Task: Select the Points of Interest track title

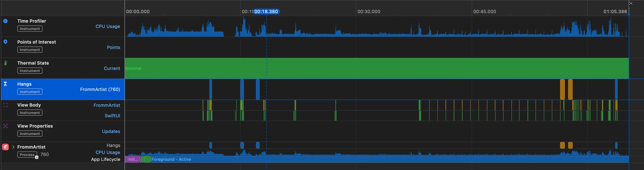Action: point(36,42)
